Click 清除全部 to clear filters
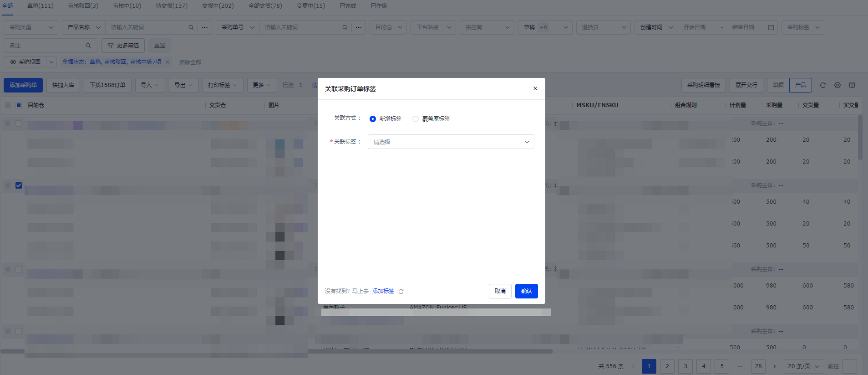Image resolution: width=868 pixels, height=375 pixels. (190, 62)
